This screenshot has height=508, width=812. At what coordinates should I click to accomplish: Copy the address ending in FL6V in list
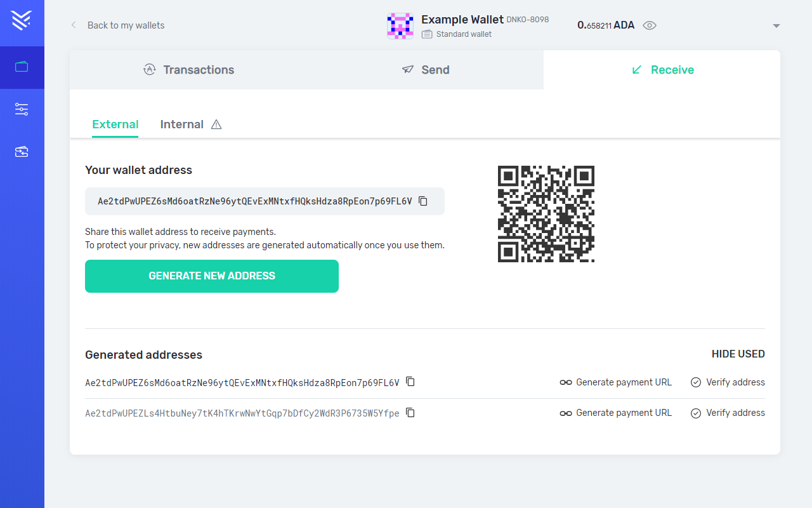pyautogui.click(x=410, y=382)
